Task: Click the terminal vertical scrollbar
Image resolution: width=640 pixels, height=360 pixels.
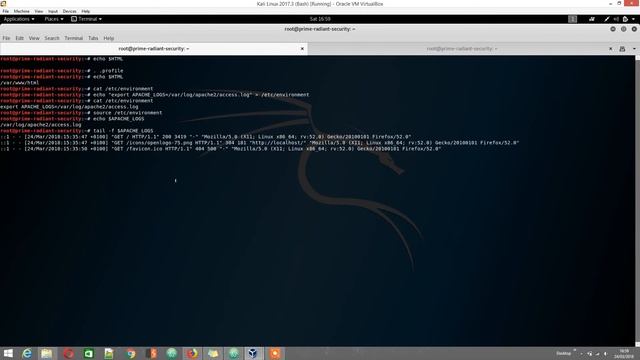Action: (x=637, y=201)
